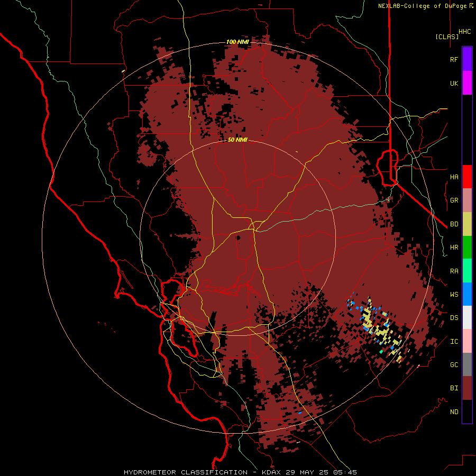This screenshot has height=476, width=476.
Task: Click the "[CLAS]" legend header text
Action: click(447, 36)
